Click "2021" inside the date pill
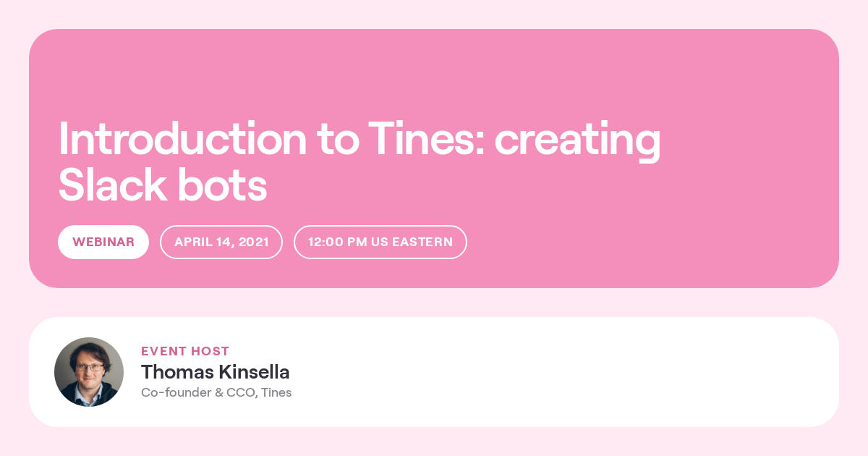The height and width of the screenshot is (456, 868). point(252,242)
